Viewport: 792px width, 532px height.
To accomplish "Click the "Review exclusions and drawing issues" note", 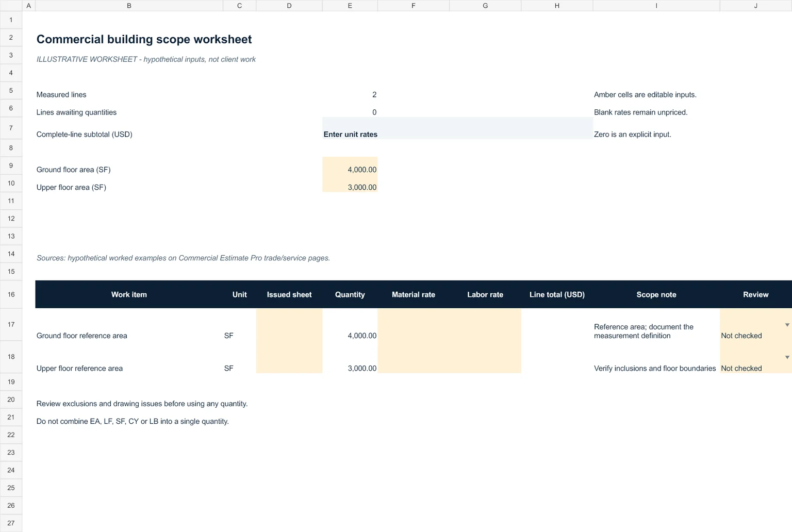I will coord(142,404).
